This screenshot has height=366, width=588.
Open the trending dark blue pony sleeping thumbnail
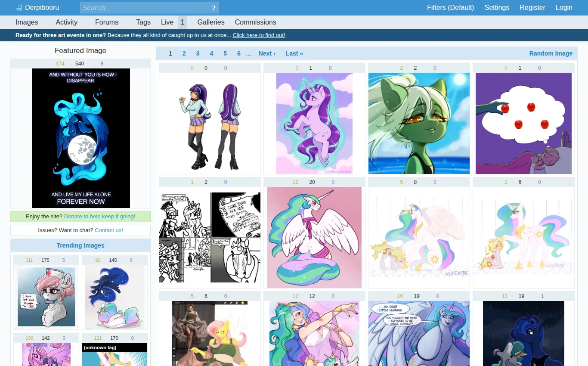coord(115,297)
